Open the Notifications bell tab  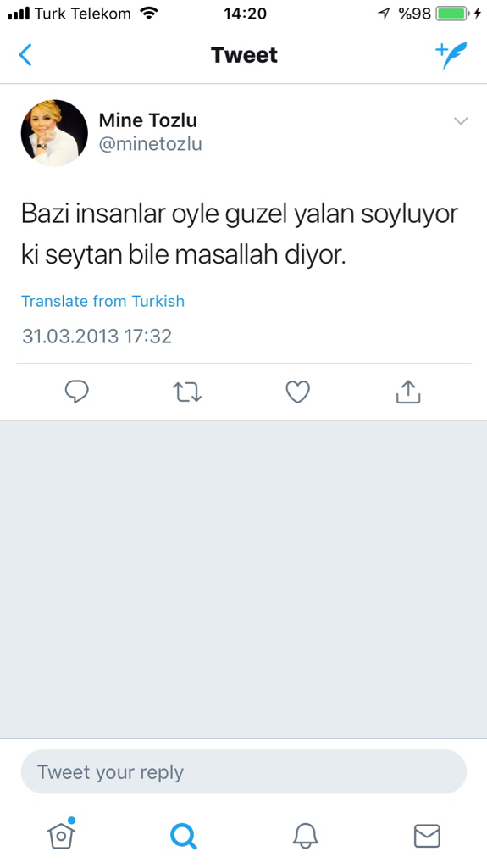(306, 835)
